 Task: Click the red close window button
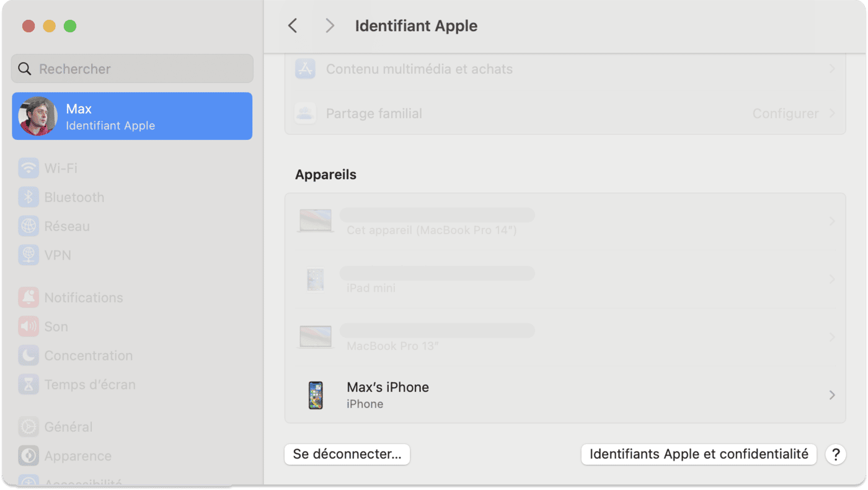[x=29, y=26]
